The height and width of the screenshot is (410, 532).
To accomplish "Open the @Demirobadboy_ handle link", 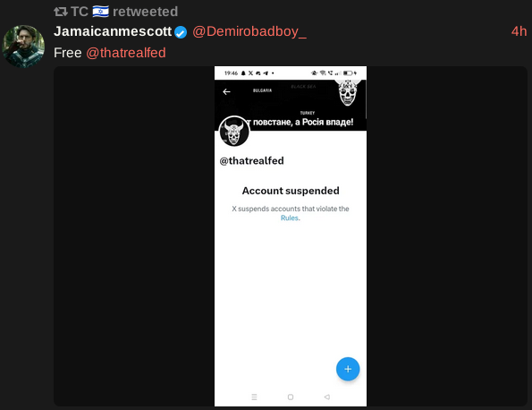I will coord(249,31).
